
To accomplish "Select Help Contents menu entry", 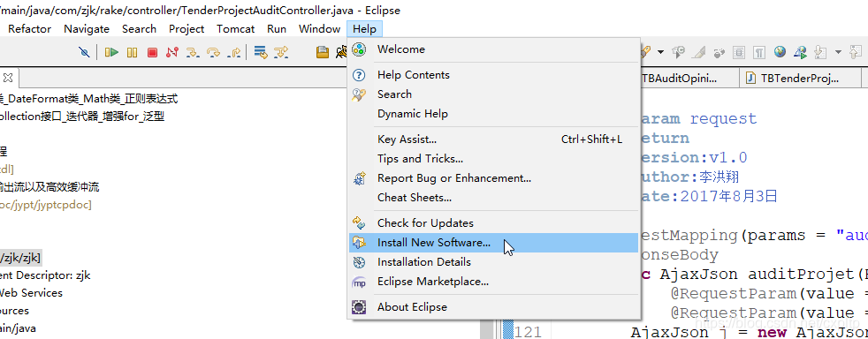I will coord(494,75).
